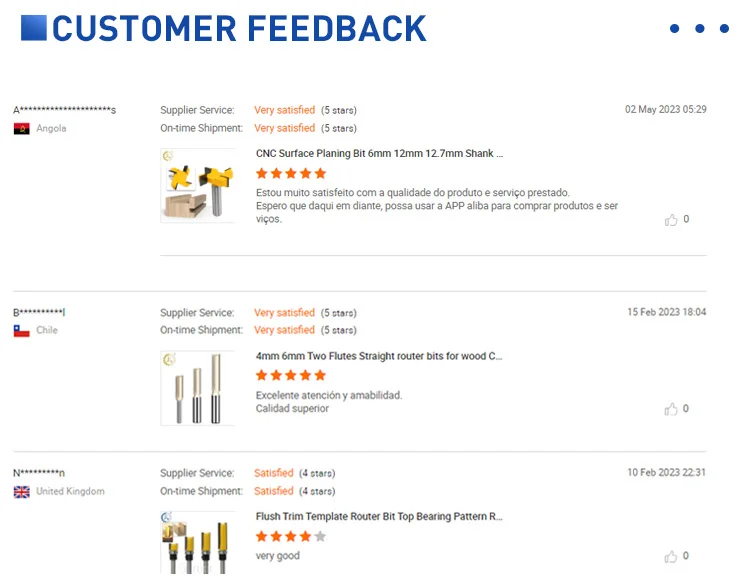The image size is (750, 576).
Task: Click thumbs-up on the United Kingdom review
Action: pyautogui.click(x=671, y=557)
